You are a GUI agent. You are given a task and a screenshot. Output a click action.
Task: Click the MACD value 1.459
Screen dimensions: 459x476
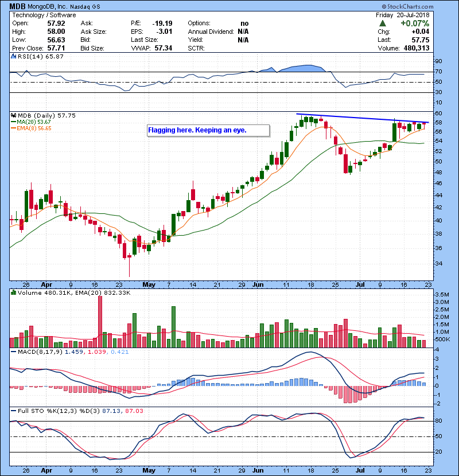[74, 352]
